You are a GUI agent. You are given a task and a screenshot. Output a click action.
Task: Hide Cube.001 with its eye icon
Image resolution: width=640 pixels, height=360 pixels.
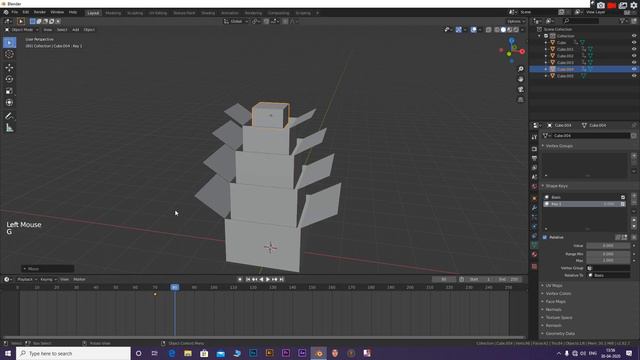[634, 49]
